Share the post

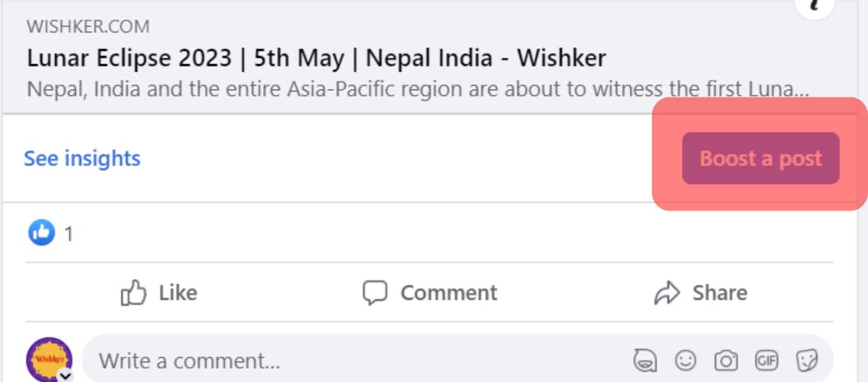point(702,293)
